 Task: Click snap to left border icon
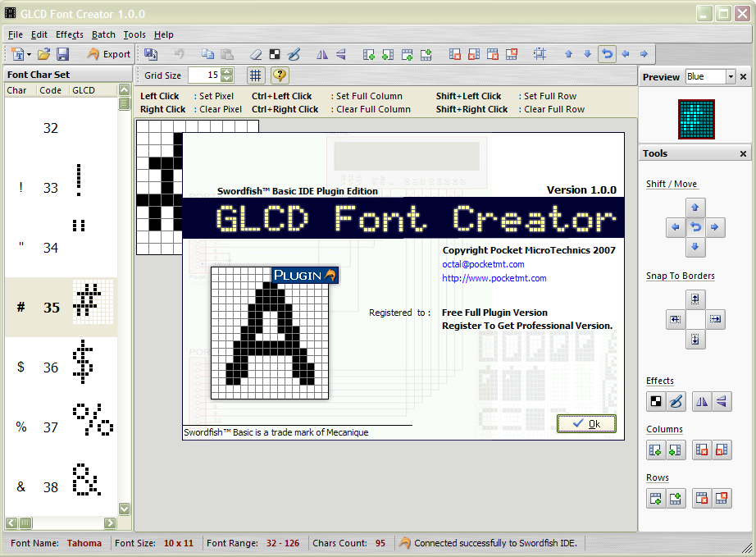pyautogui.click(x=675, y=319)
